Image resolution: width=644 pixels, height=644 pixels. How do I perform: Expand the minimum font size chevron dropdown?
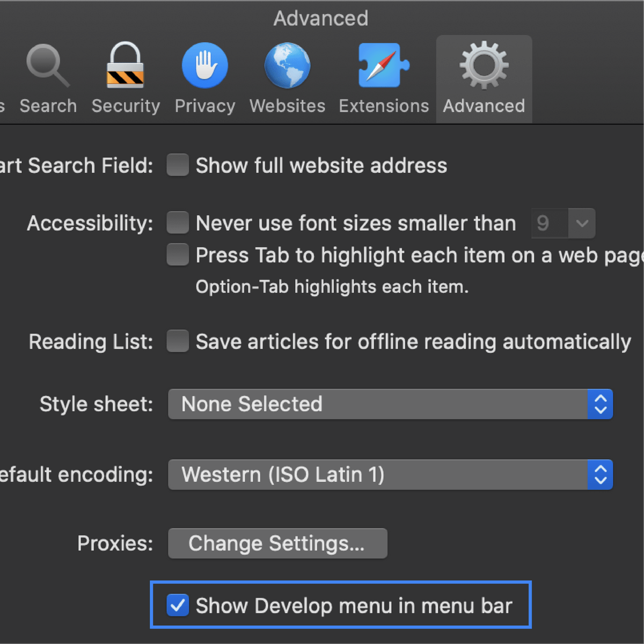(x=582, y=223)
